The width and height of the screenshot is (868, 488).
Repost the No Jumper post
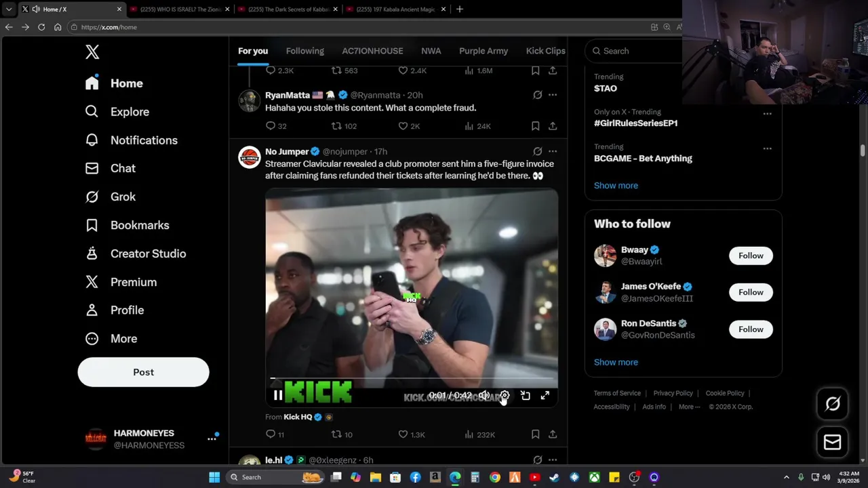point(342,434)
